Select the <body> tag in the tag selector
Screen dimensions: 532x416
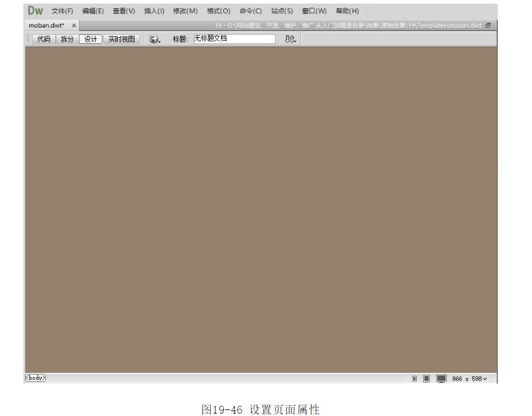(35, 378)
